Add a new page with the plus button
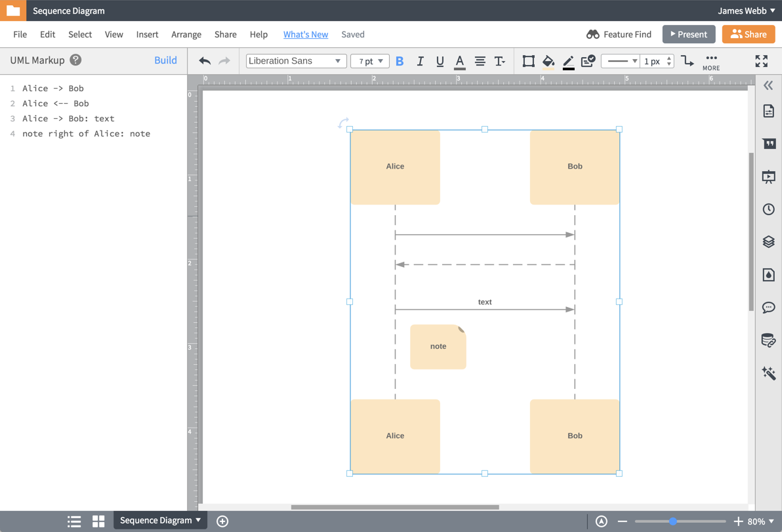The image size is (782, 532). 222,520
